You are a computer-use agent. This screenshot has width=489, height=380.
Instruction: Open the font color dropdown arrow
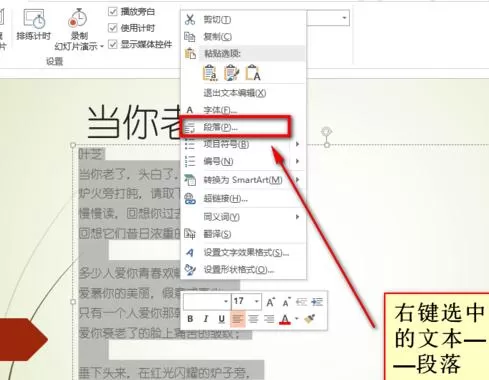(x=296, y=319)
